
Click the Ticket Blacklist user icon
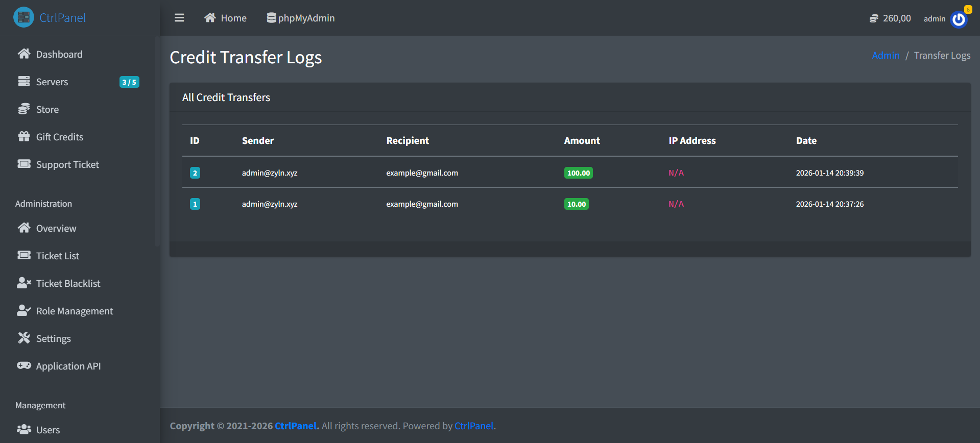coord(24,283)
